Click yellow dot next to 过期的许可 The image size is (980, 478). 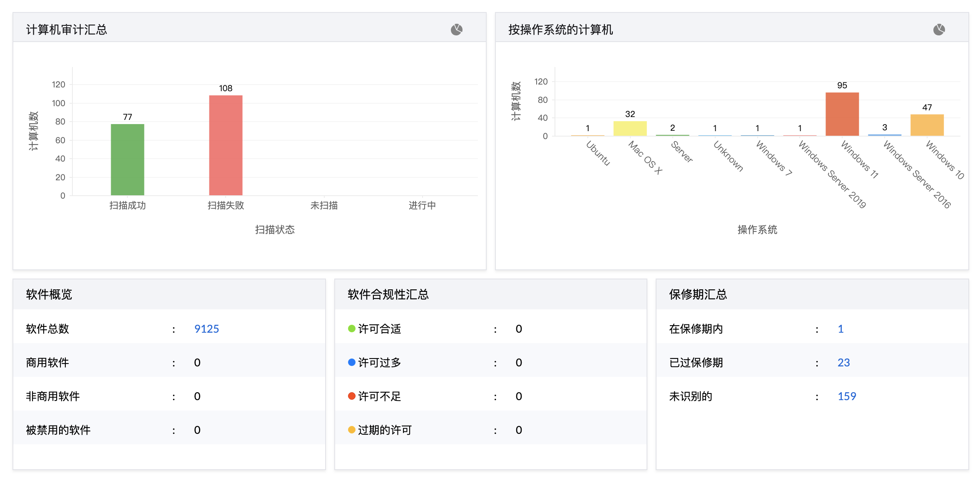click(351, 430)
